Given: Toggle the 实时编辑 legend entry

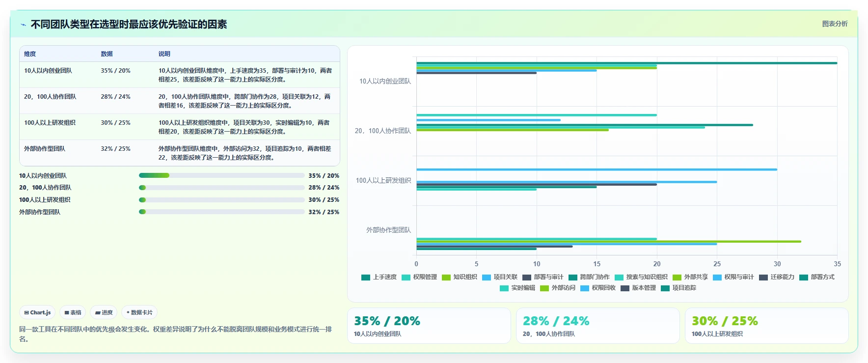Looking at the screenshot, I should coord(517,288).
